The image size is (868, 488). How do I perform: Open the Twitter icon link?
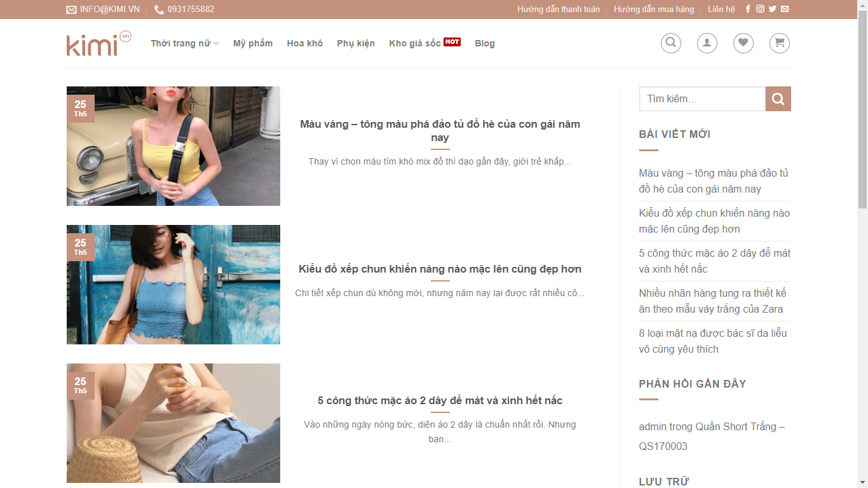click(x=772, y=9)
